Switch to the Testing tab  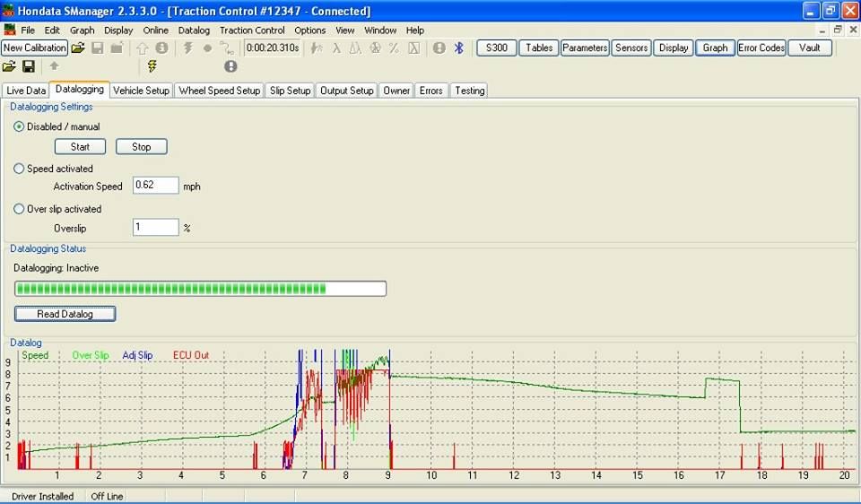click(469, 91)
